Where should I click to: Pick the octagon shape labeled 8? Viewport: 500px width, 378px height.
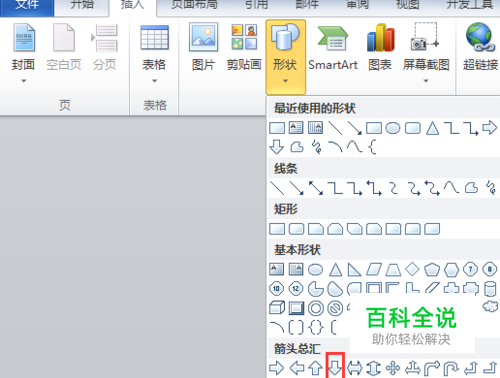click(x=490, y=269)
